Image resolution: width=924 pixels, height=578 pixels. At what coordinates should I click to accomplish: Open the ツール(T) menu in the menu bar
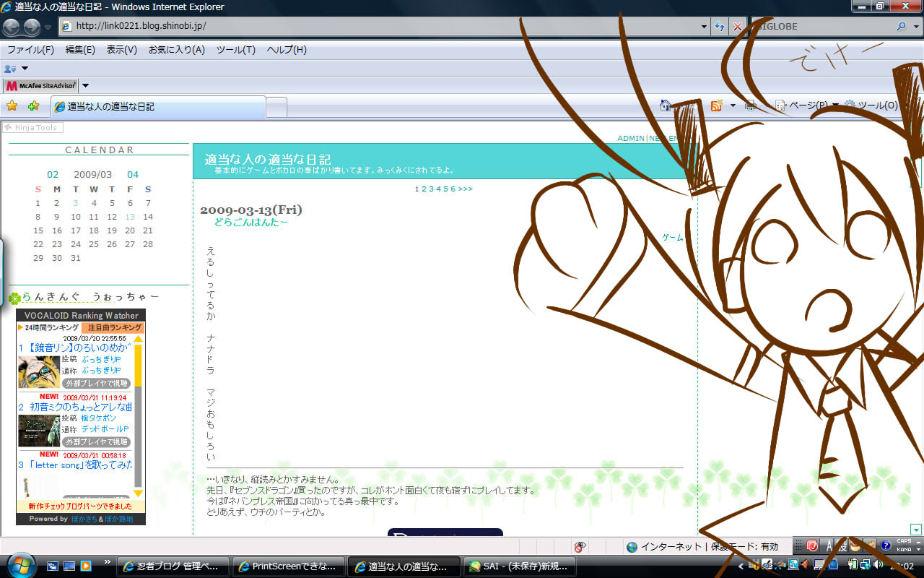(236, 50)
